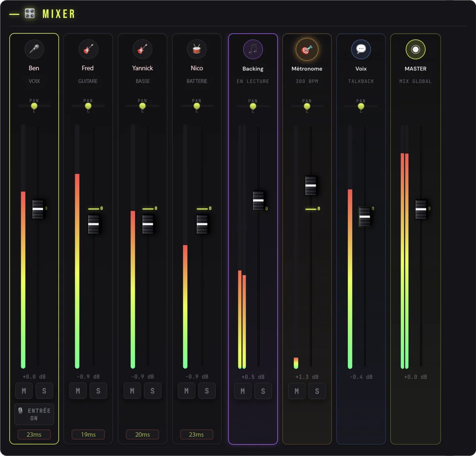The image size is (476, 456).
Task: Click the TALKBACK label under Voix
Action: coord(361,81)
